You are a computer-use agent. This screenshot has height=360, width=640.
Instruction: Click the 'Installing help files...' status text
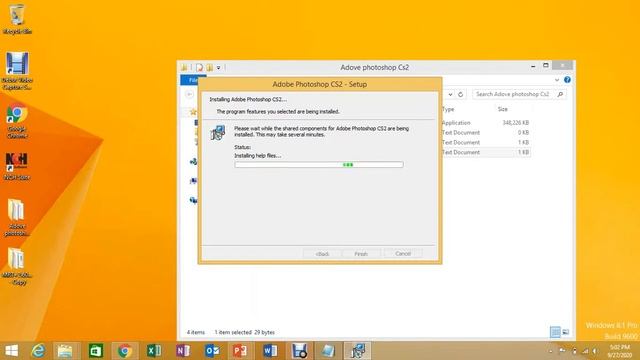(258, 156)
